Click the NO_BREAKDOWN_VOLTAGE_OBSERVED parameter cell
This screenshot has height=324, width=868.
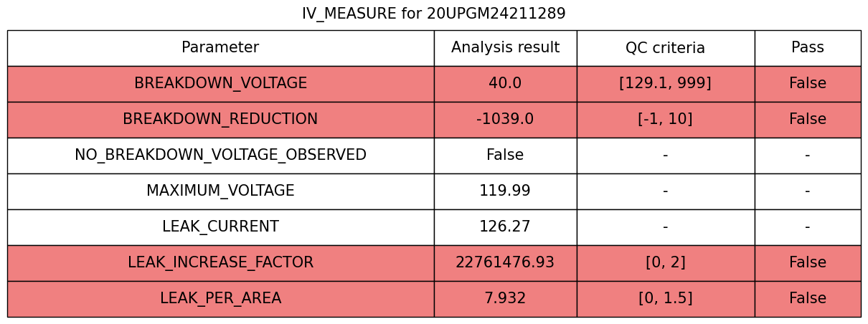(220, 156)
